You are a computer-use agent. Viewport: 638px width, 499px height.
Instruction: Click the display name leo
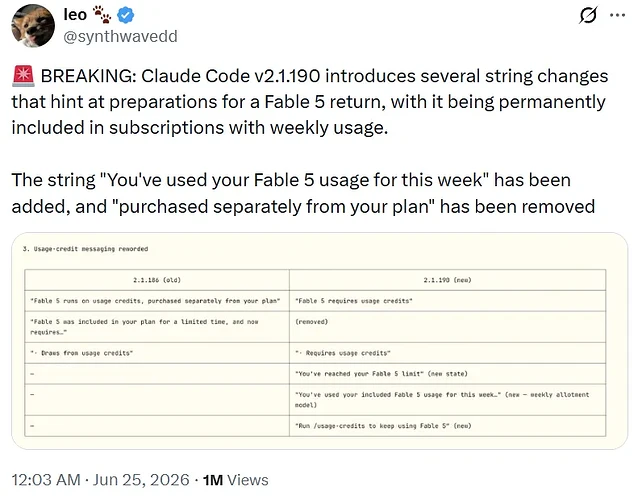[x=75, y=15]
